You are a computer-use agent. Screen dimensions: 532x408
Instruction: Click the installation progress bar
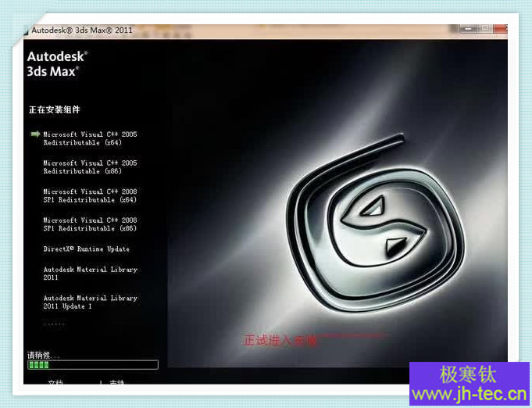[x=93, y=365]
